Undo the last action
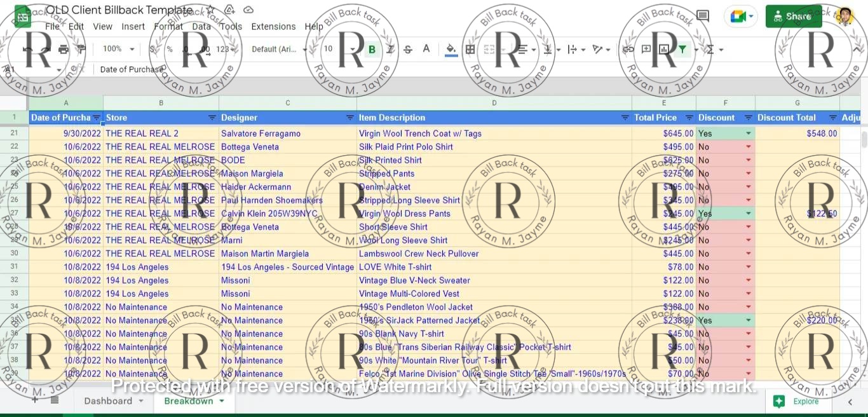Screen dimensions: 868x417 coord(28,49)
